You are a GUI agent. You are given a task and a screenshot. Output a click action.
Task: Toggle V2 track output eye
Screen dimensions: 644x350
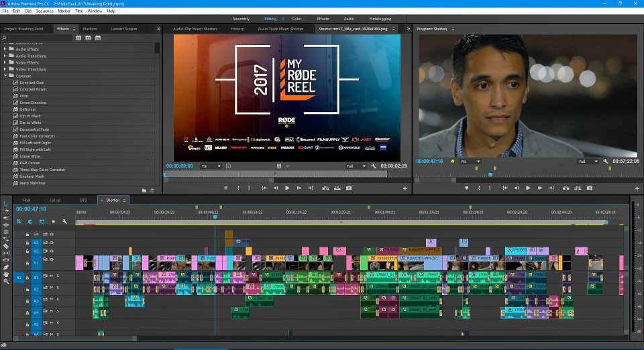52,251
